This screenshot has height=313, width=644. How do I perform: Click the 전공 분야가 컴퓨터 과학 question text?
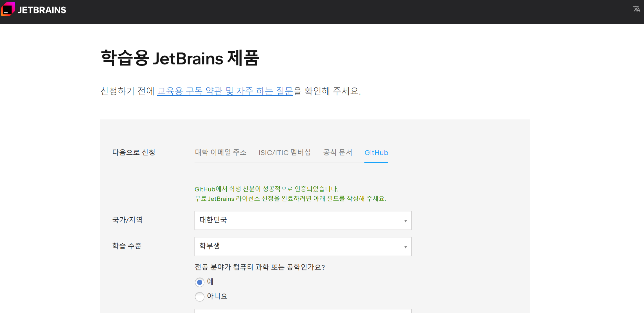(260, 267)
